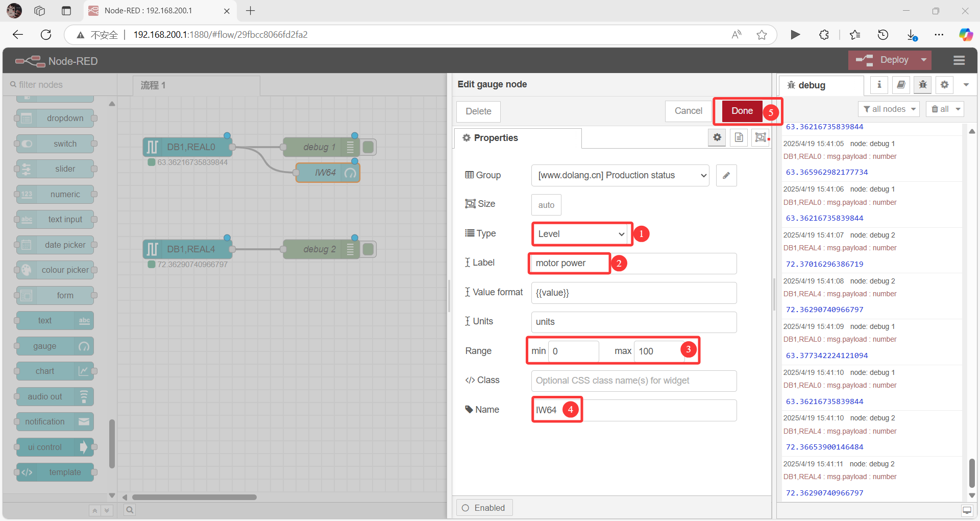The height and width of the screenshot is (521, 980).
Task: Open node settings gear in Properties header
Action: point(717,137)
